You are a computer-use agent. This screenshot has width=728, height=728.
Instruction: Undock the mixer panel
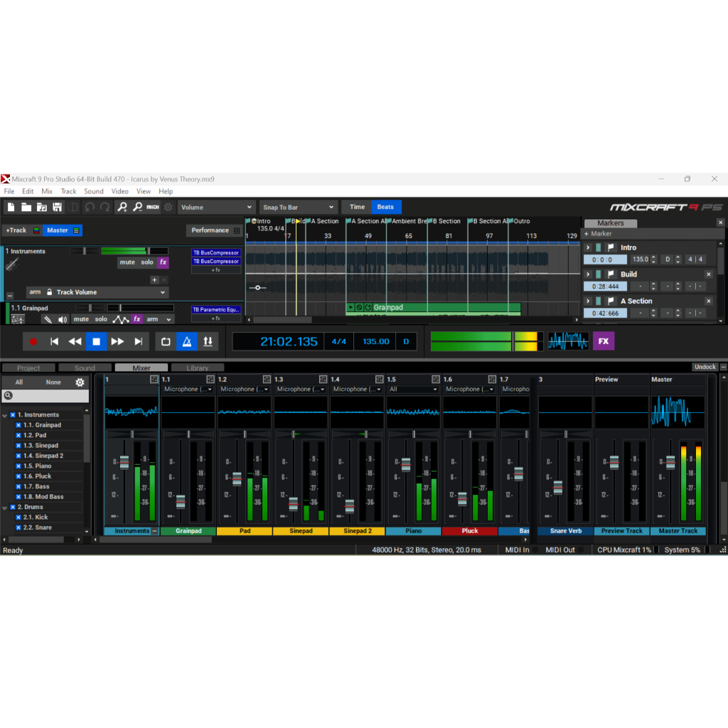click(705, 367)
